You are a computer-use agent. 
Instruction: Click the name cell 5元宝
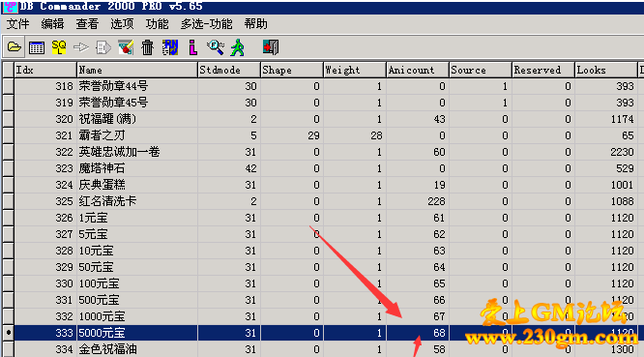pos(137,234)
